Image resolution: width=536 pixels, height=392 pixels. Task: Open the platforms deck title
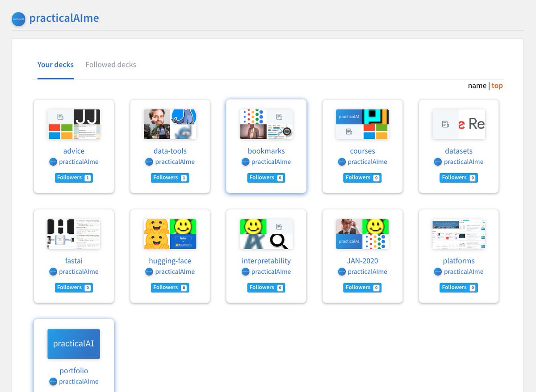(459, 261)
